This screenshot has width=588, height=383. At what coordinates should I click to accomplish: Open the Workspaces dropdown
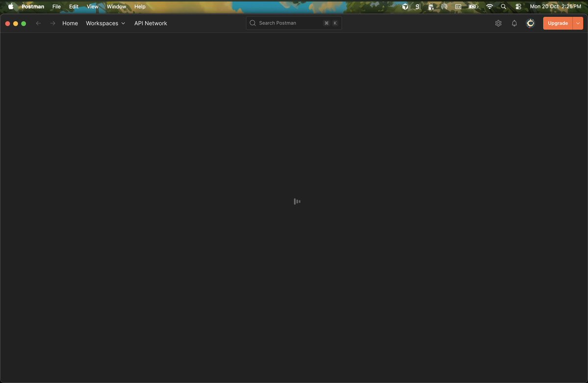coord(105,23)
